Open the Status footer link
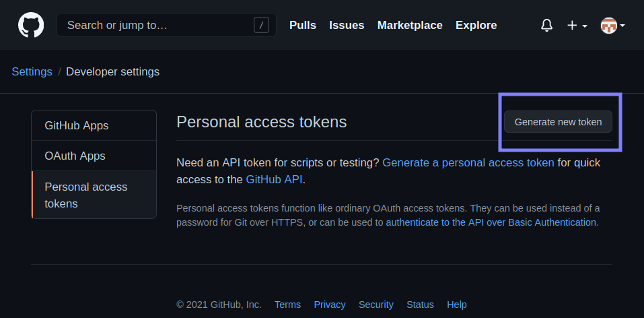This screenshot has width=644, height=318. pos(420,305)
